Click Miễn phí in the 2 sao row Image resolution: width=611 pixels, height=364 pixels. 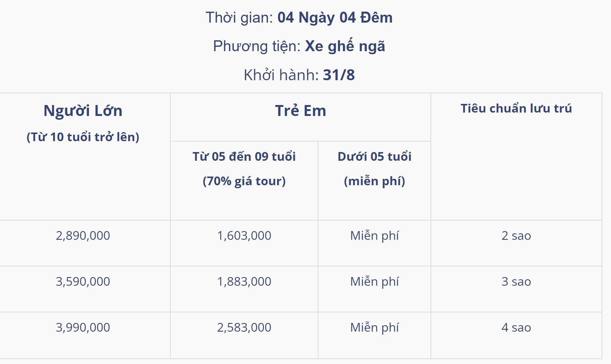point(374,236)
